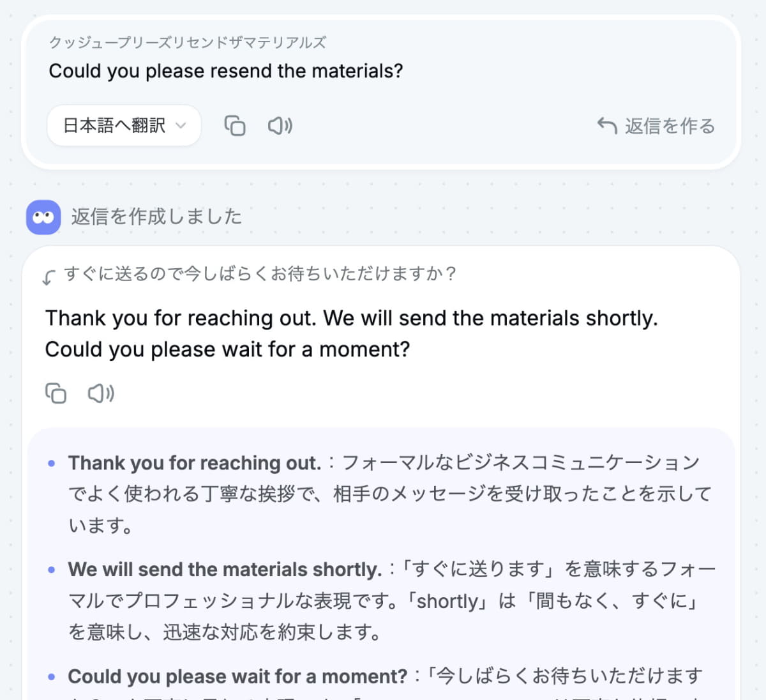Click the reply arrow icon beside 返信を作る
The image size is (766, 700).
606,126
